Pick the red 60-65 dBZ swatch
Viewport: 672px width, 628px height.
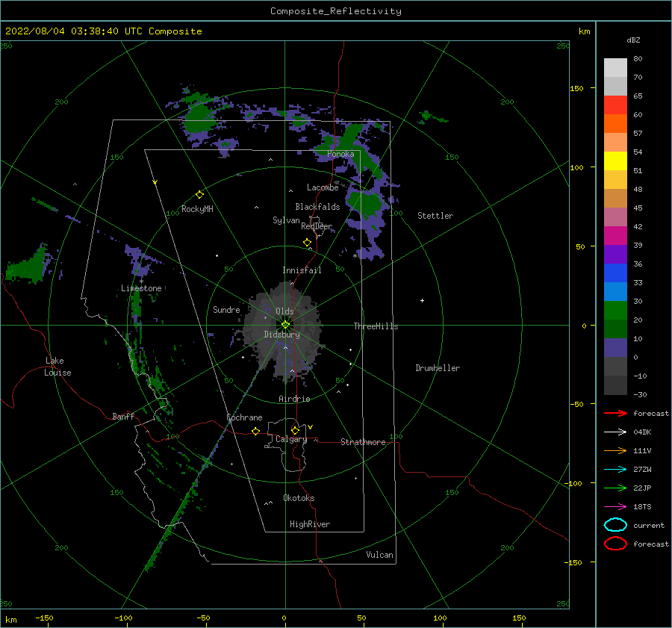pyautogui.click(x=615, y=105)
